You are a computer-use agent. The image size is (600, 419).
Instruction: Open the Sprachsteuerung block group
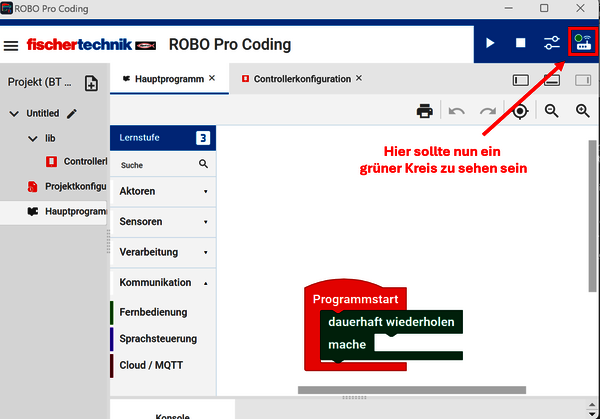(158, 339)
